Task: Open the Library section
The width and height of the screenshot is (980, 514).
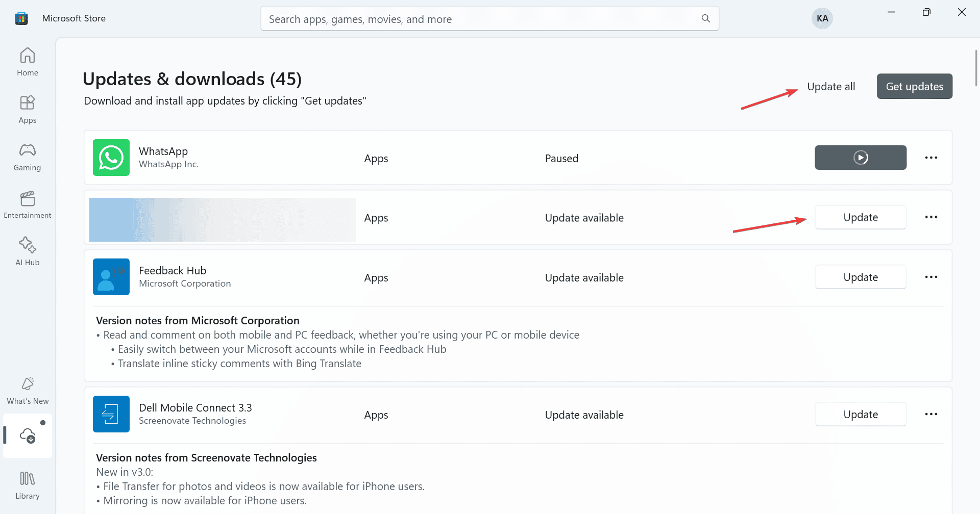Action: tap(28, 485)
